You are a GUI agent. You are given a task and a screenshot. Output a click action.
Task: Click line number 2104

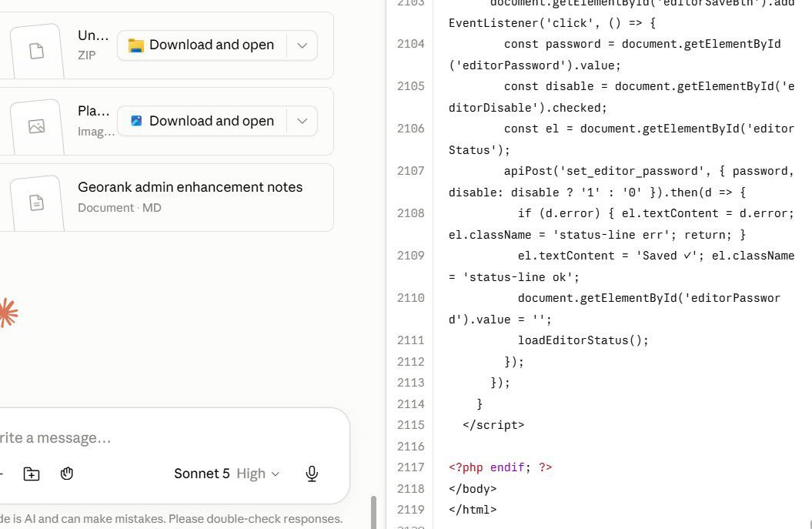pyautogui.click(x=411, y=44)
